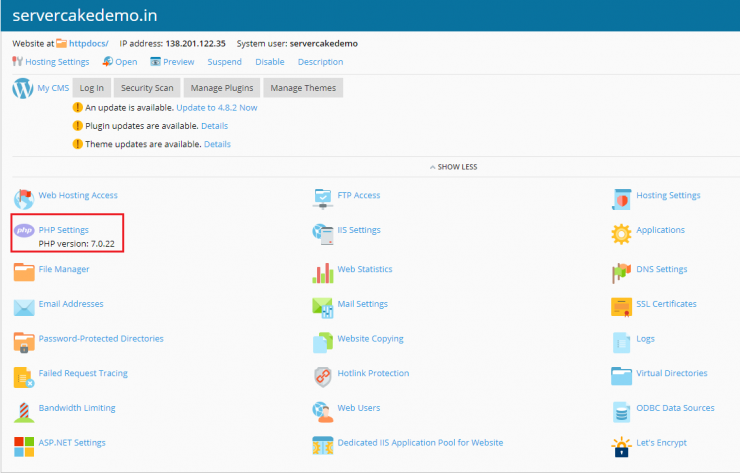Viewport: 740px width, 473px height.
Task: Open the Description link
Action: click(320, 62)
